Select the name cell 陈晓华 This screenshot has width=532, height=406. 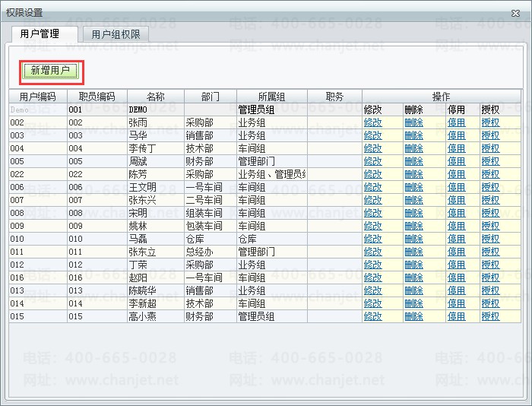pos(156,290)
